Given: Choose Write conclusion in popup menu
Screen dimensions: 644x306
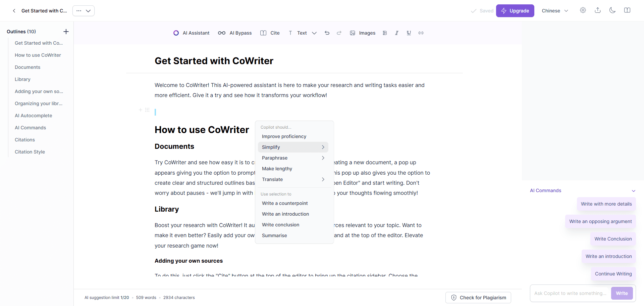Looking at the screenshot, I should (x=293, y=225).
